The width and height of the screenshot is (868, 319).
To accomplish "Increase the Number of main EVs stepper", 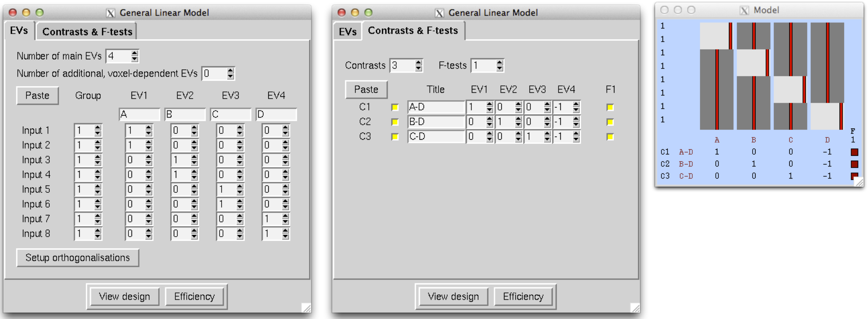I will pos(135,53).
